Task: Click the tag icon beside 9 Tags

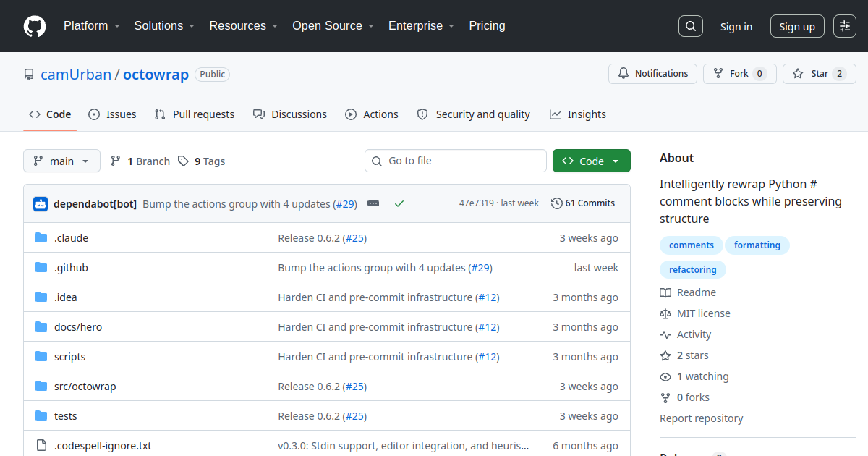Action: [184, 161]
